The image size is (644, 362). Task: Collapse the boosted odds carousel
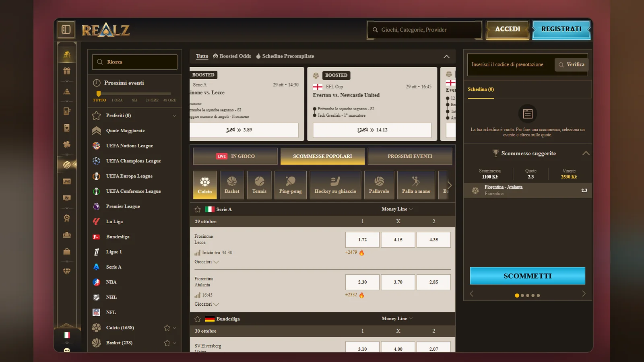coord(446,57)
